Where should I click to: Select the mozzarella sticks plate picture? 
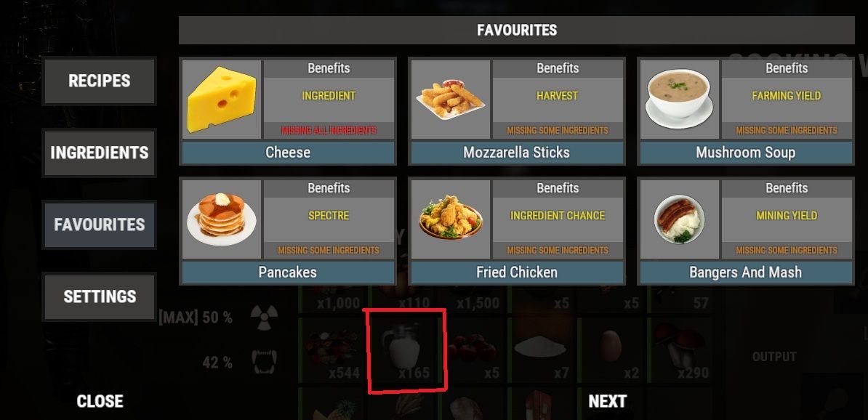click(451, 100)
